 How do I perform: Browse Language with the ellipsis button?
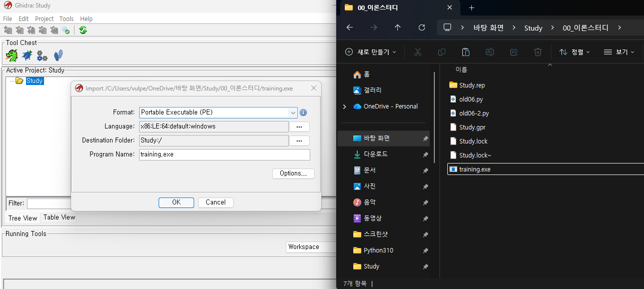(x=299, y=126)
